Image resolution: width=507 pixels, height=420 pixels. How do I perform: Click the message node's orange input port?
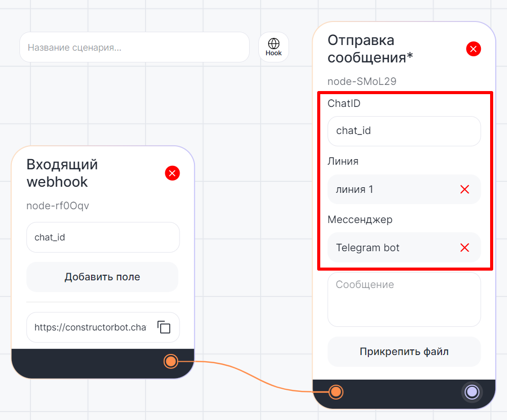click(335, 392)
